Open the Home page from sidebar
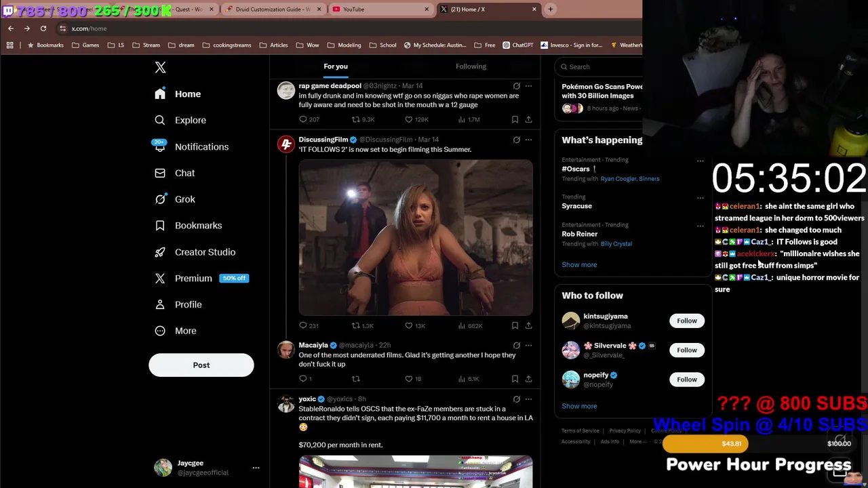Screen dimensions: 868x488 [178, 94]
